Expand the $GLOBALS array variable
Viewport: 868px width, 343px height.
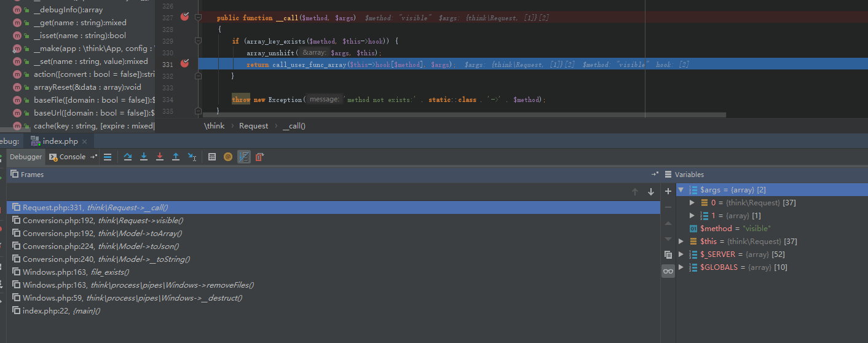click(x=681, y=267)
